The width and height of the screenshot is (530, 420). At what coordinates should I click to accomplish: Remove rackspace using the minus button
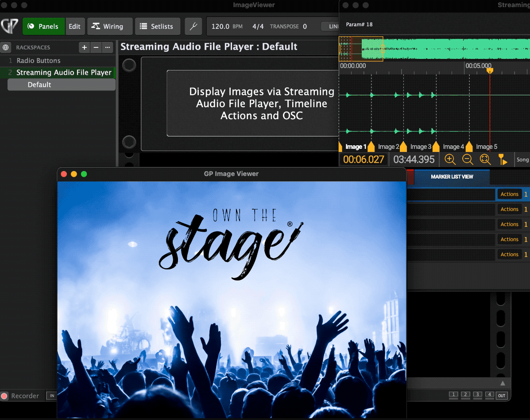(x=96, y=47)
